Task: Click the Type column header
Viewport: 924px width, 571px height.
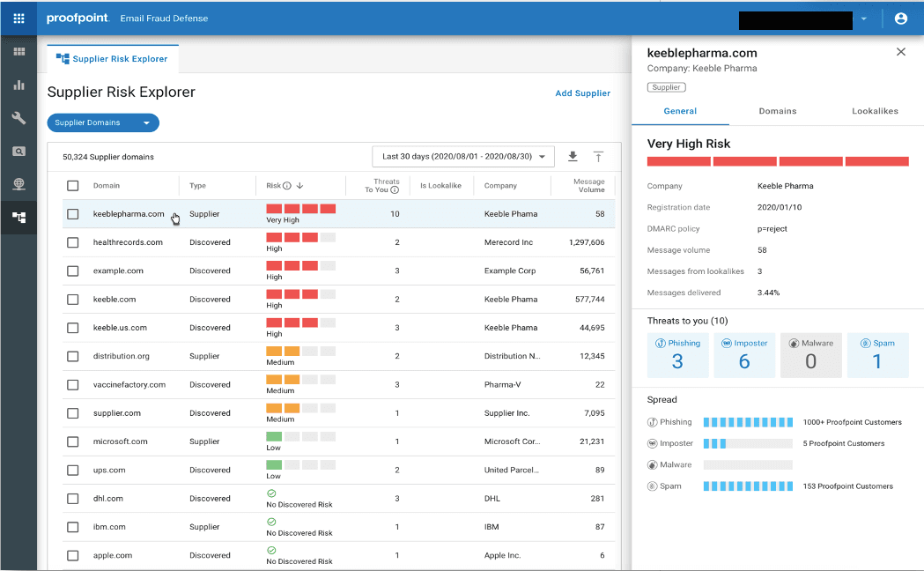Action: [197, 186]
